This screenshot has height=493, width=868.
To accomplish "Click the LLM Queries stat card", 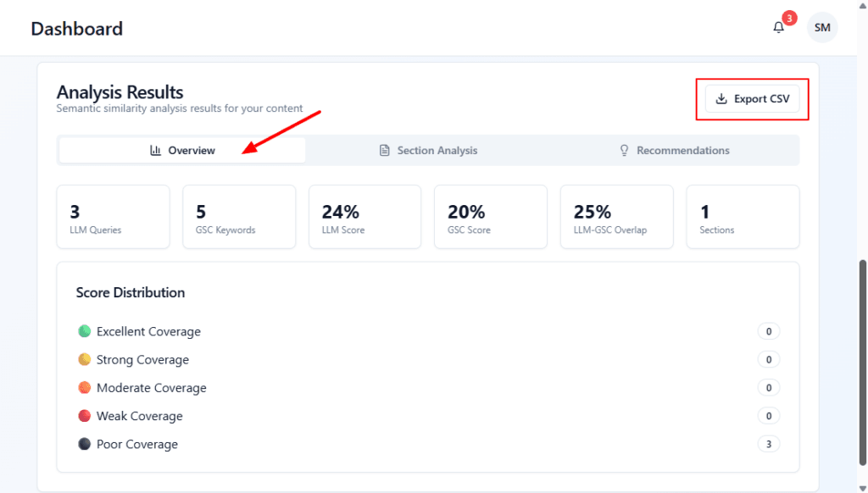I will point(113,217).
